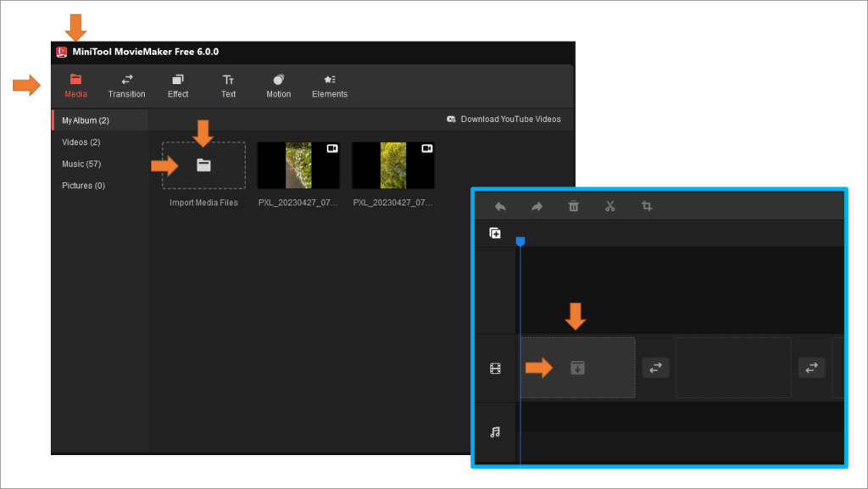Click the add-to-timeline icon in the empty clip slot

[x=576, y=367]
